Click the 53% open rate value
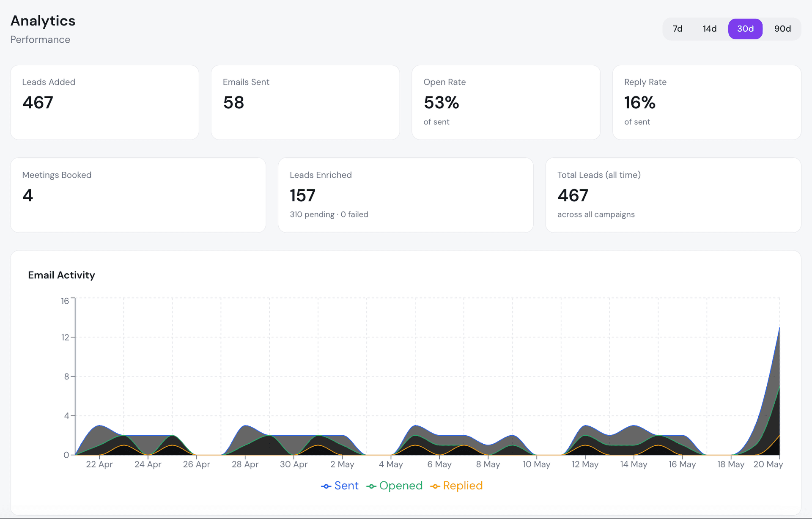The image size is (812, 519). pyautogui.click(x=441, y=102)
